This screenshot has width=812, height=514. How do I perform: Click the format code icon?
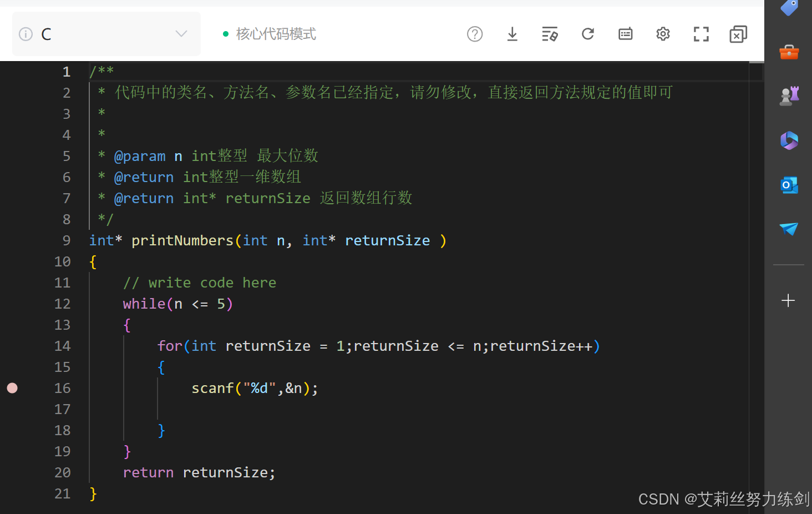click(550, 34)
